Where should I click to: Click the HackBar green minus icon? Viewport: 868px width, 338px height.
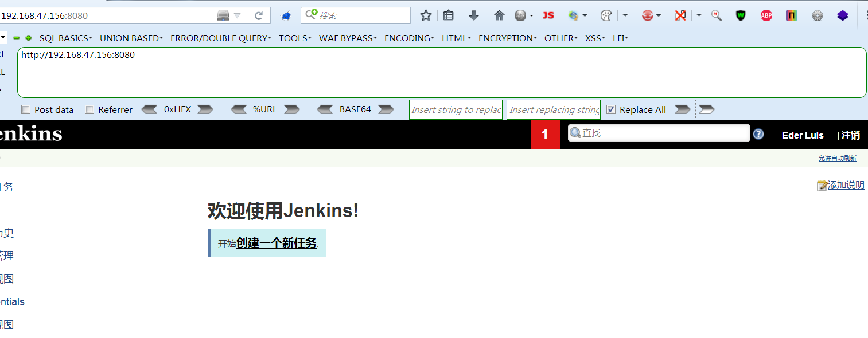pyautogui.click(x=17, y=38)
